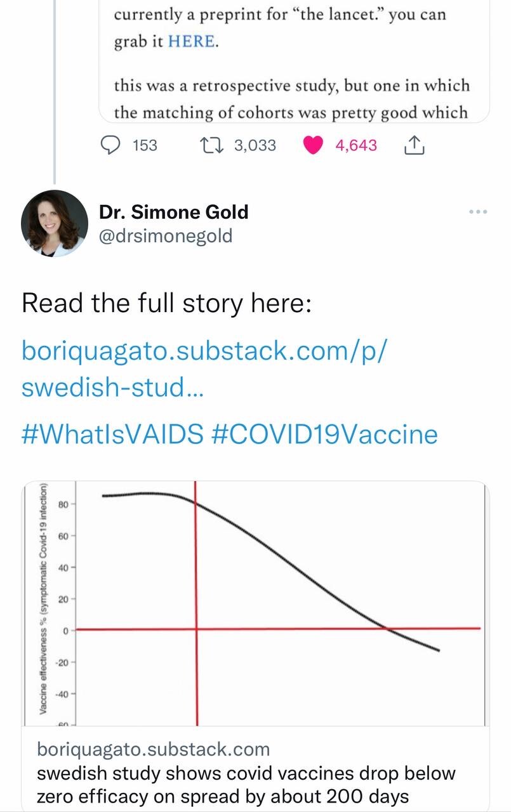511x812 pixels.
Task: Tap the reply speech bubble icon
Action: coord(112,145)
